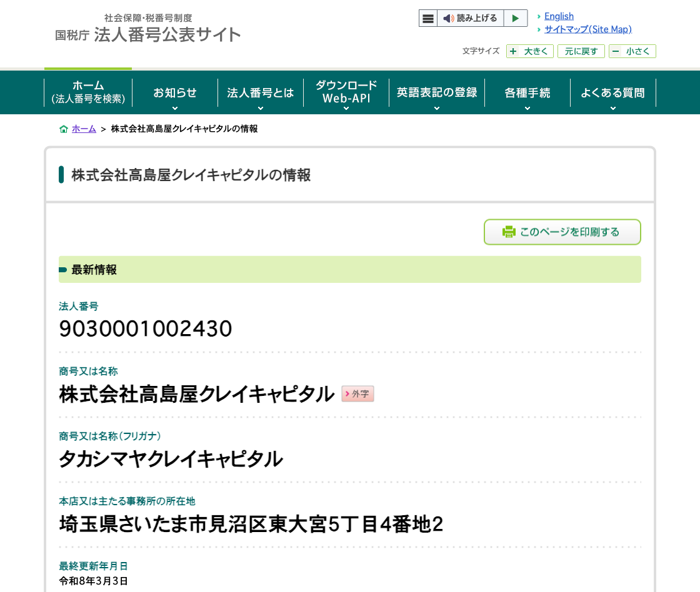Click 文字サイズ label text
The height and width of the screenshot is (592, 700).
pos(481,51)
